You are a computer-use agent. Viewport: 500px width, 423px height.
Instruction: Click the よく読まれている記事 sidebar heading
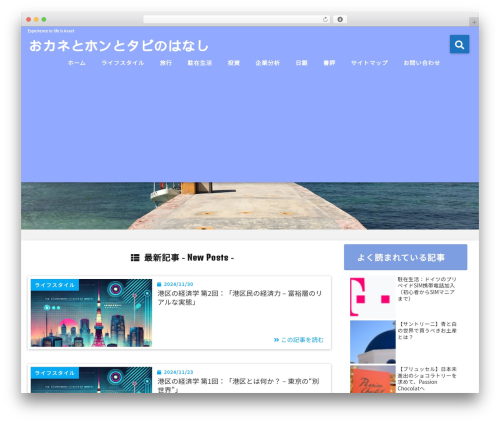[405, 257]
